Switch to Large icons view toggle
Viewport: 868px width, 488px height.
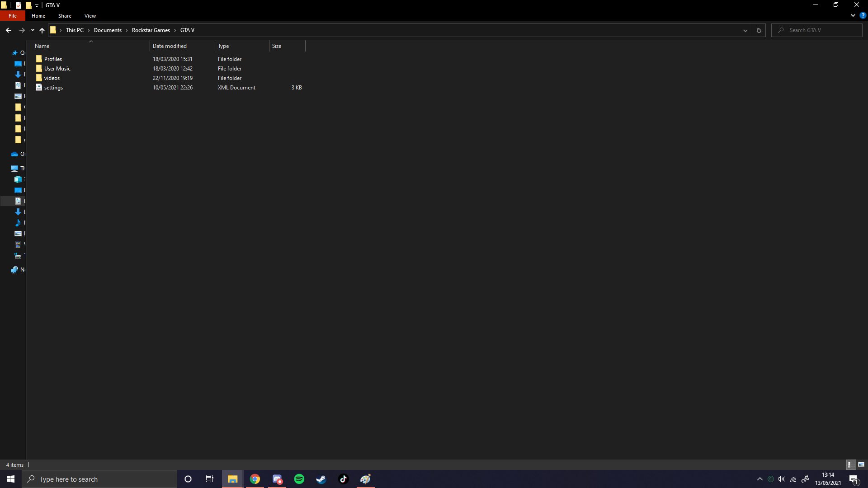861,465
